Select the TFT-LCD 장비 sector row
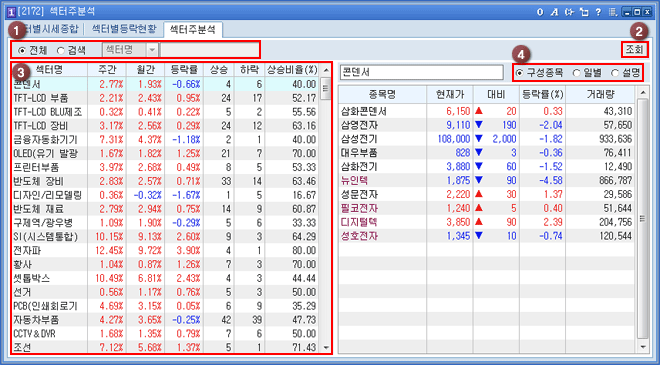Viewport: 660px width, 365px height. [165, 125]
